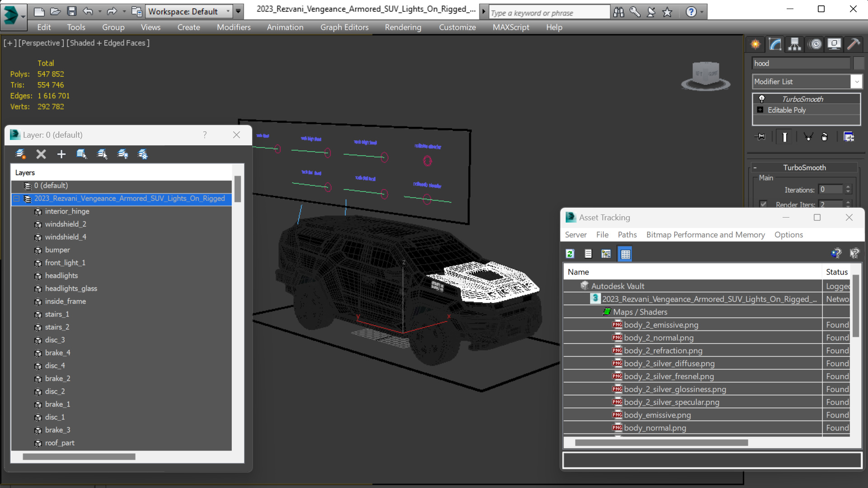Open the Create command panel tab
The height and width of the screenshot is (488, 868).
click(x=755, y=44)
